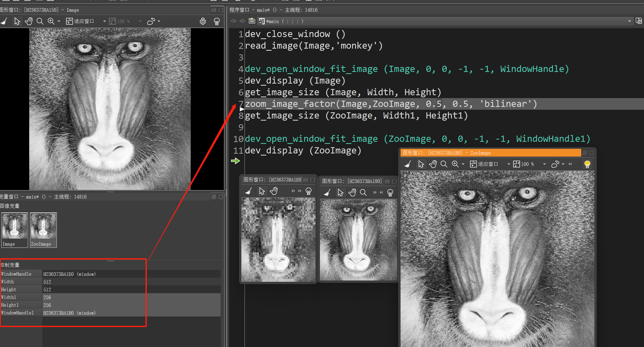Open the 100 % zoom dropdown in the ZooImage window

pyautogui.click(x=544, y=164)
